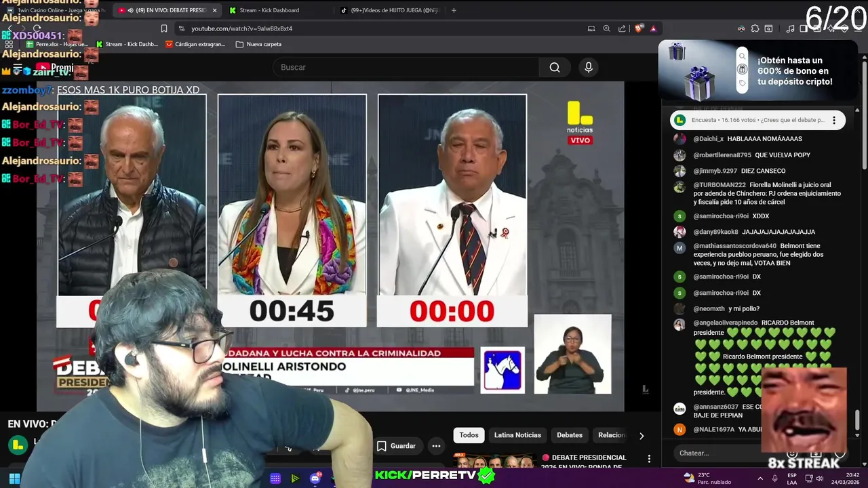Click the purple grid app in taskbar
Viewport: 868px width, 488px height.
tap(275, 479)
